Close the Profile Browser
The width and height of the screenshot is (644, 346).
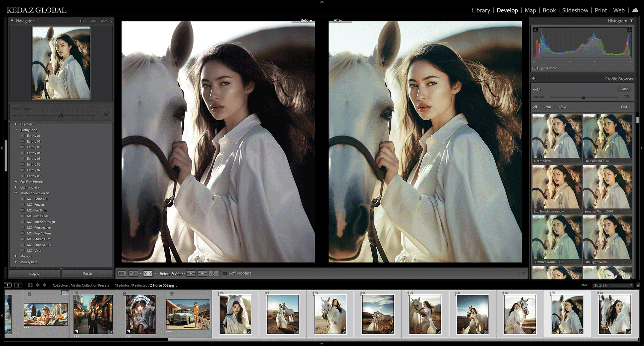pyautogui.click(x=624, y=89)
